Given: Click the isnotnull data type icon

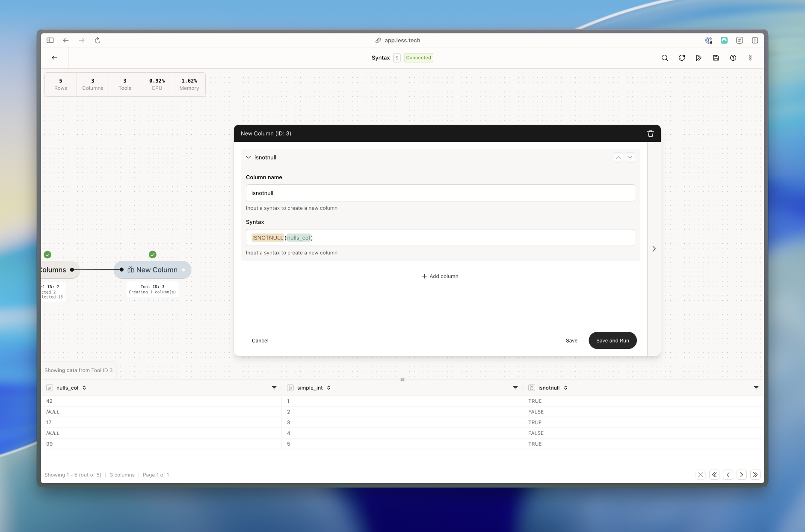Looking at the screenshot, I should [532, 388].
